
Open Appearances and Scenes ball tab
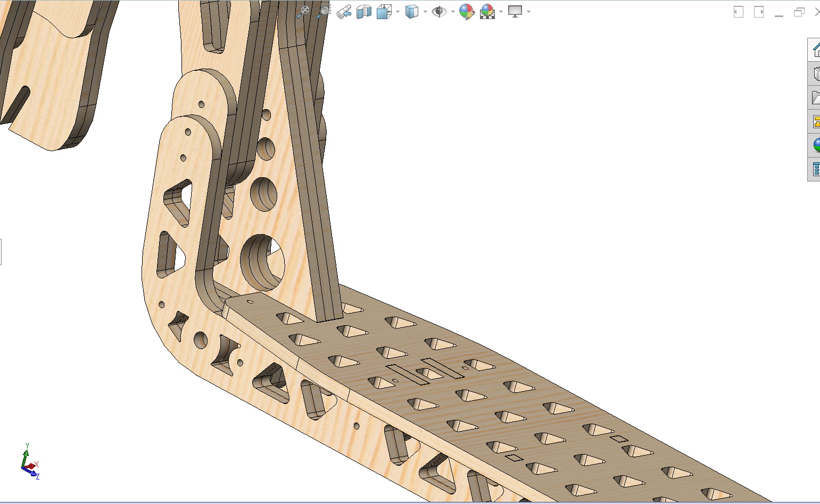[815, 145]
